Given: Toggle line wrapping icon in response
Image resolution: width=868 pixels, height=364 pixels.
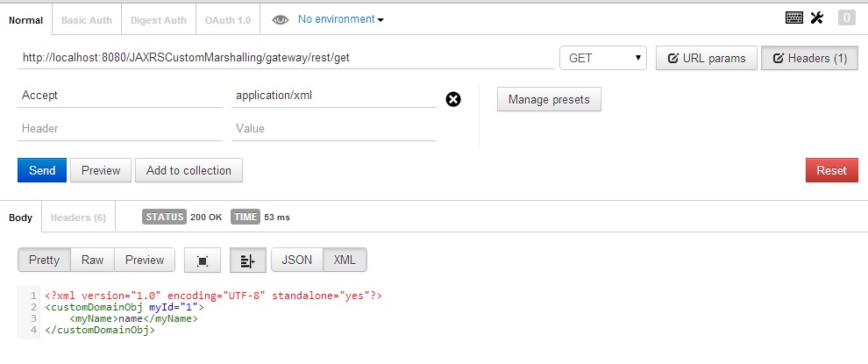Looking at the screenshot, I should pos(247,261).
